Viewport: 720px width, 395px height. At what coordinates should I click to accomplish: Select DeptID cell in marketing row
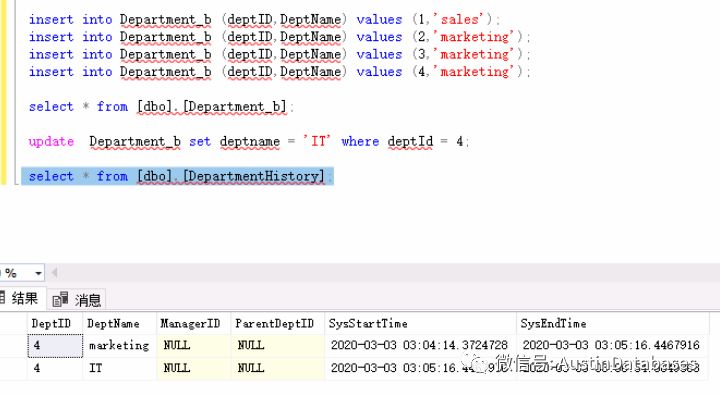coord(55,345)
